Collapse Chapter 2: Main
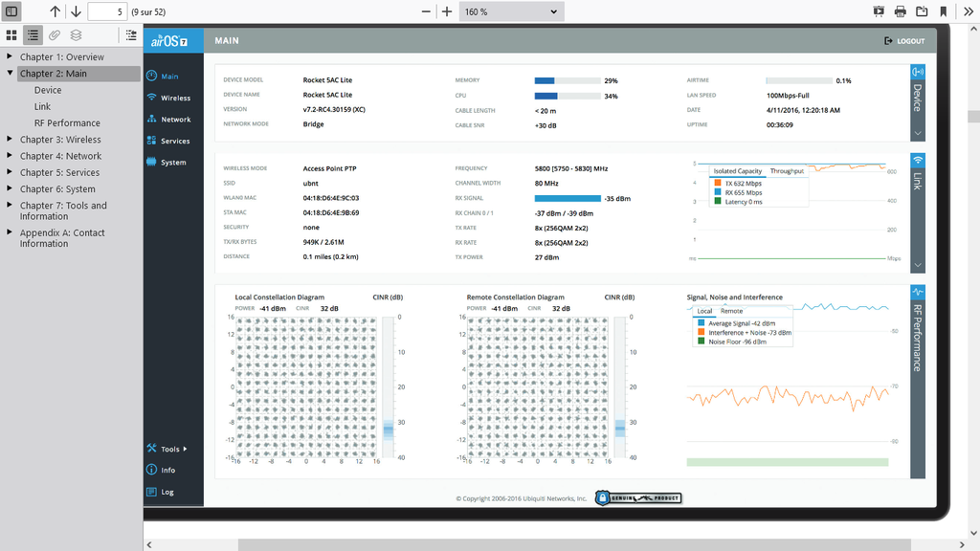The height and width of the screenshot is (551, 980). 10,73
